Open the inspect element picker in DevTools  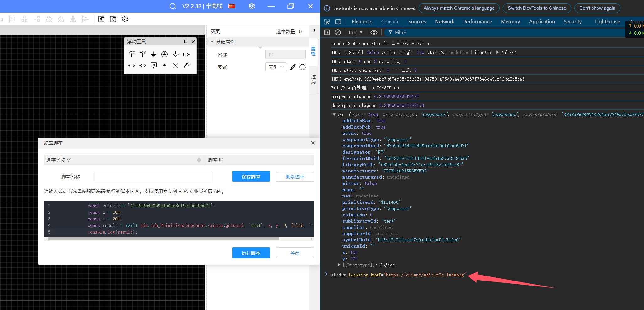(327, 22)
